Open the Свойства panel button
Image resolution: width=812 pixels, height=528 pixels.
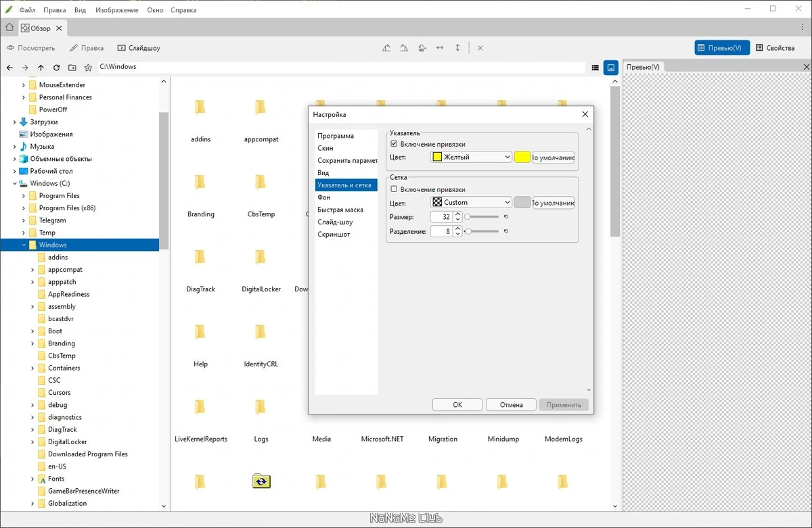775,48
